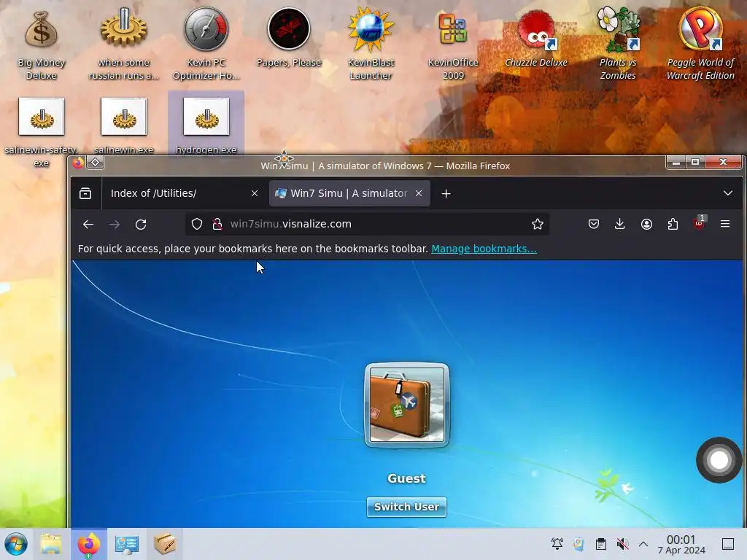The width and height of the screenshot is (747, 560).
Task: Click the Manage bookmarks link
Action: [x=484, y=249]
